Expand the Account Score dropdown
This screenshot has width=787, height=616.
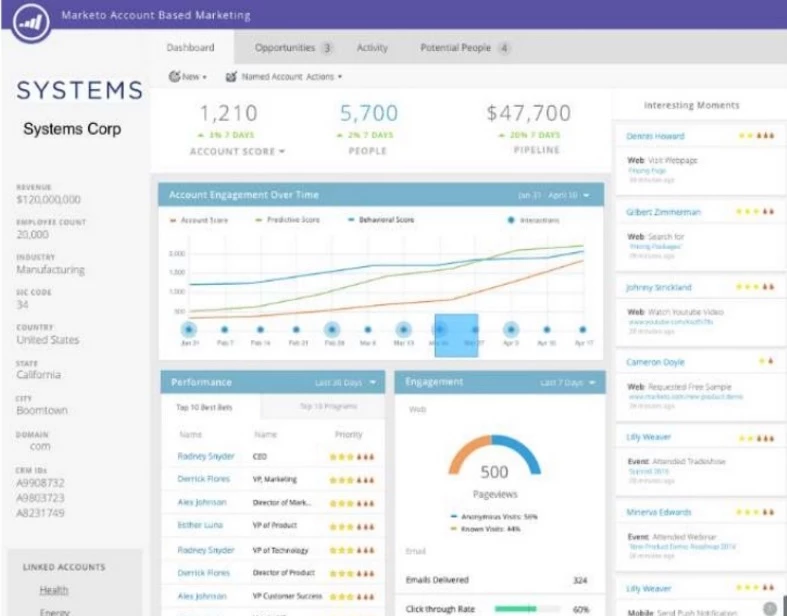click(x=237, y=151)
